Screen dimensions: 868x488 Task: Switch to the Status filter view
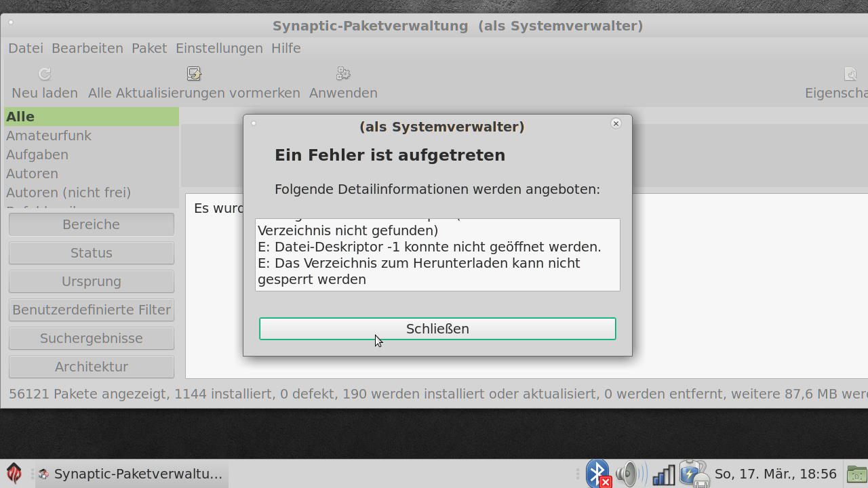92,253
